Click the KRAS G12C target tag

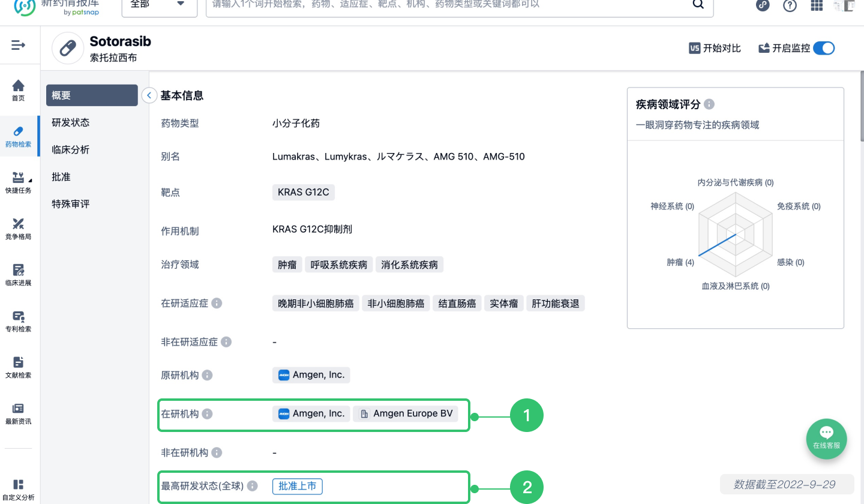[x=303, y=193]
